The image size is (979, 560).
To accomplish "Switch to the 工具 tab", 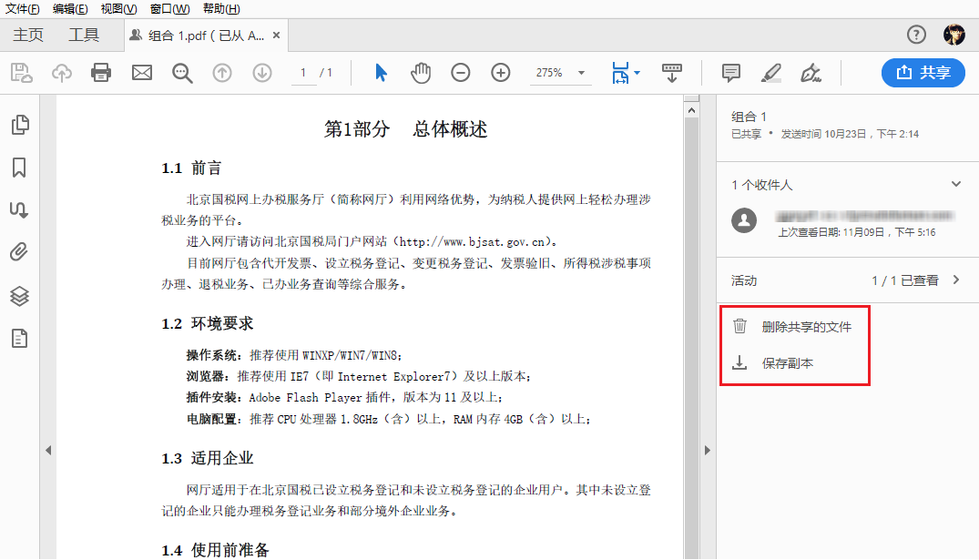I will pos(84,35).
